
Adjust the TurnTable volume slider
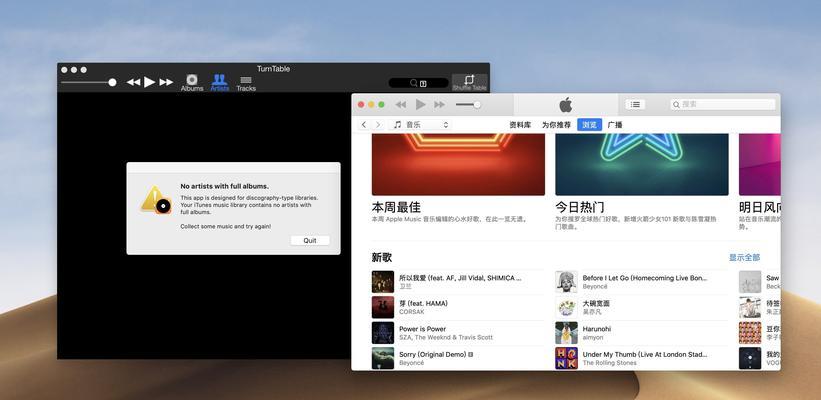(x=88, y=82)
